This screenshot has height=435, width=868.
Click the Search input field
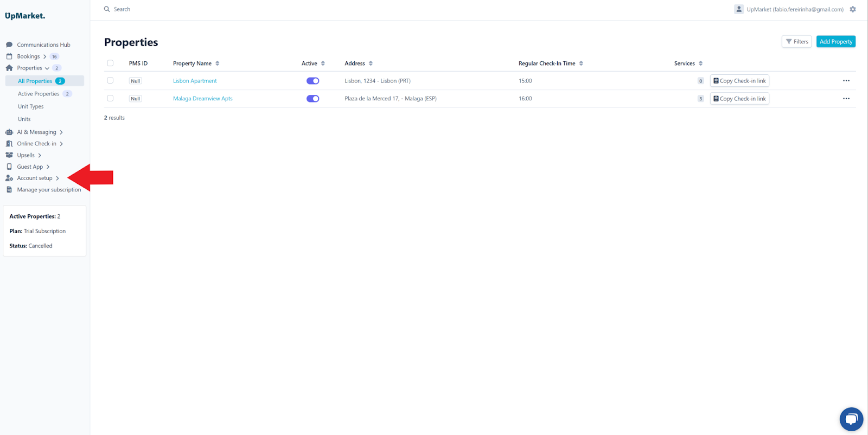coord(122,9)
